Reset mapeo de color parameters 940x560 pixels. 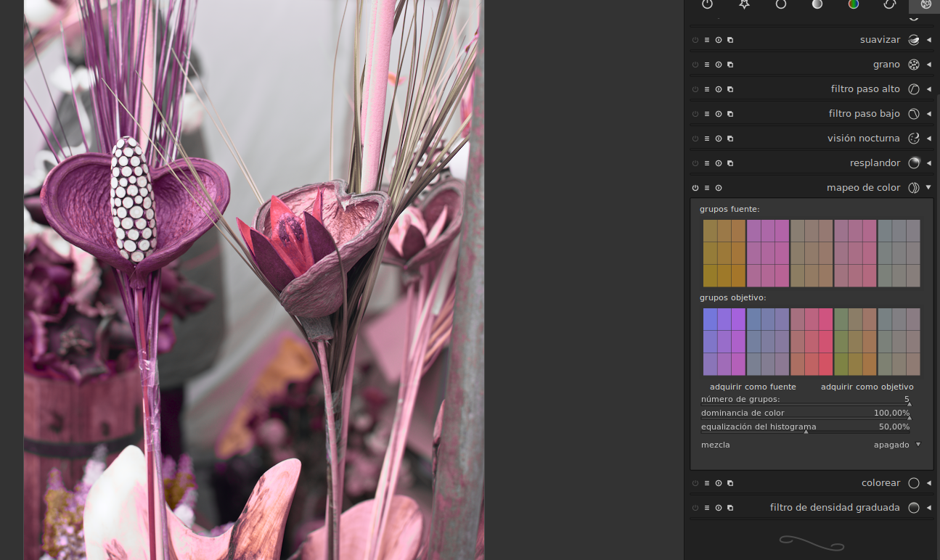[719, 188]
